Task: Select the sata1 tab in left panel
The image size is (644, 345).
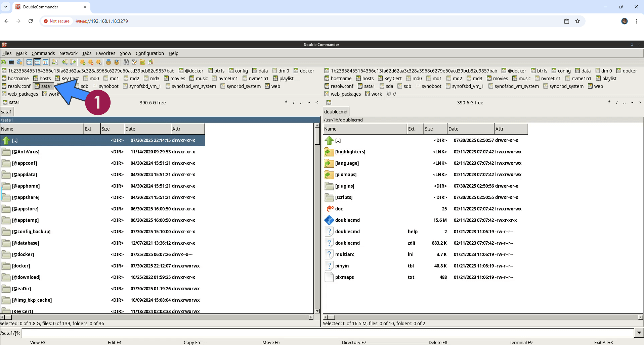Action: 6,112
